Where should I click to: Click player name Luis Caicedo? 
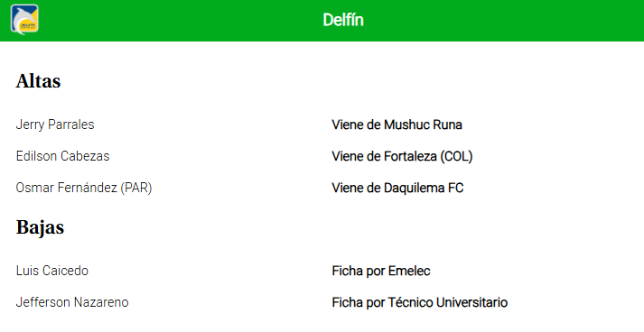pyautogui.click(x=52, y=271)
